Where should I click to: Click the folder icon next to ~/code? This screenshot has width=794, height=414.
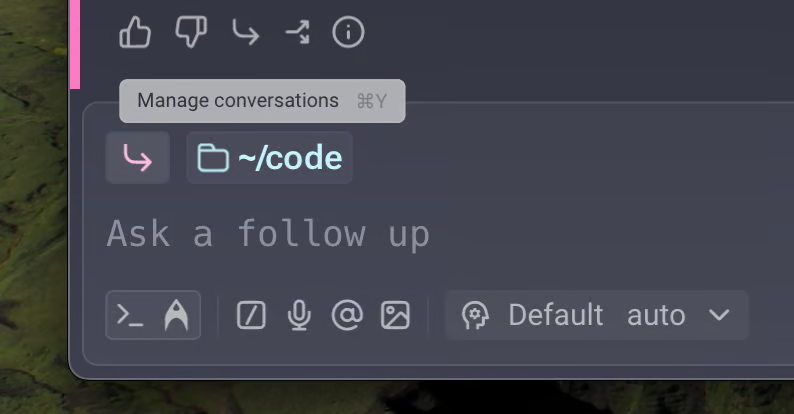coord(213,158)
